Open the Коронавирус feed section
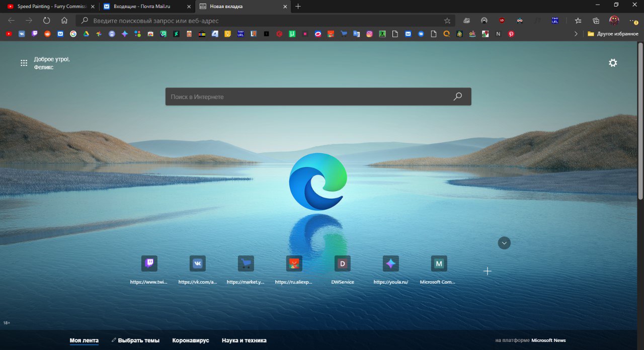Viewport: 644px width, 350px height. point(191,340)
